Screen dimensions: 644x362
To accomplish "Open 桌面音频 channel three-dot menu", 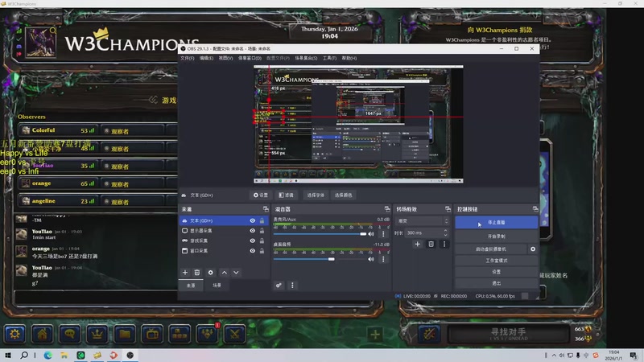I will 383,259.
